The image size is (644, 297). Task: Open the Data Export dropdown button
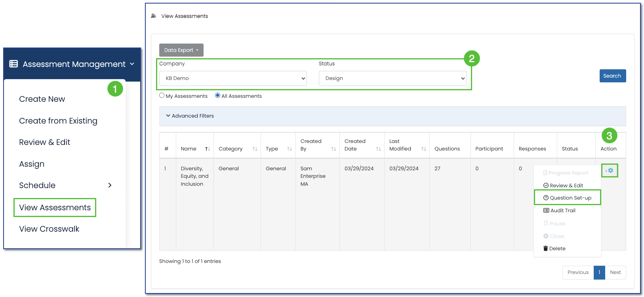(181, 50)
